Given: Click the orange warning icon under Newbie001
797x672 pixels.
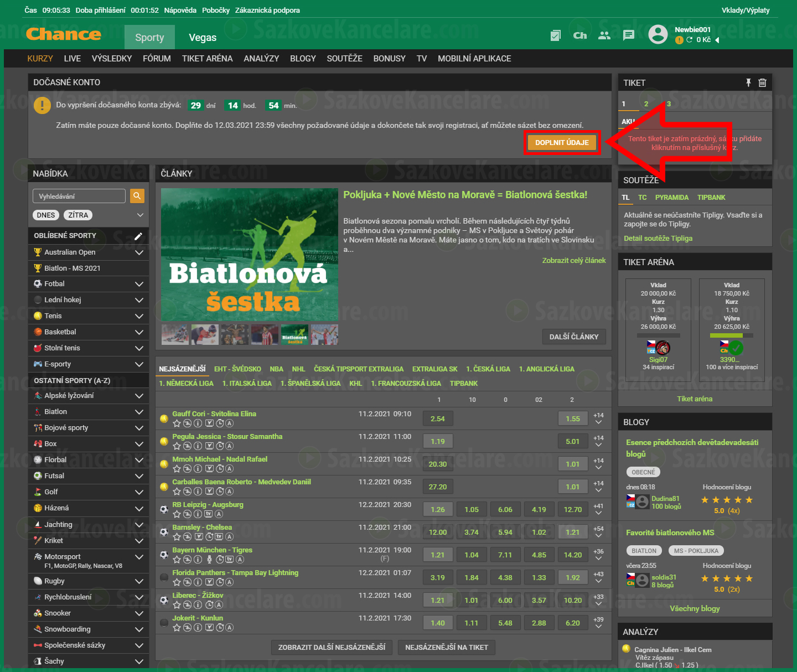Looking at the screenshot, I should tap(679, 40).
